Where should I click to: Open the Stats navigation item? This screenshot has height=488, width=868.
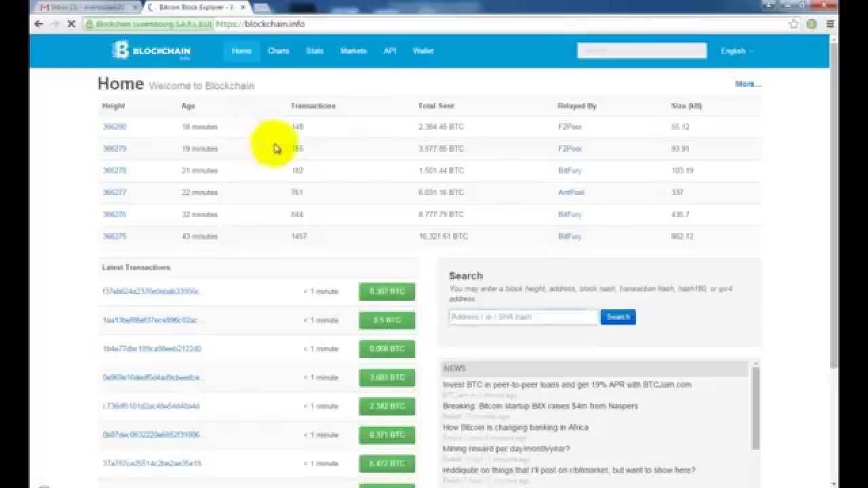tap(315, 51)
